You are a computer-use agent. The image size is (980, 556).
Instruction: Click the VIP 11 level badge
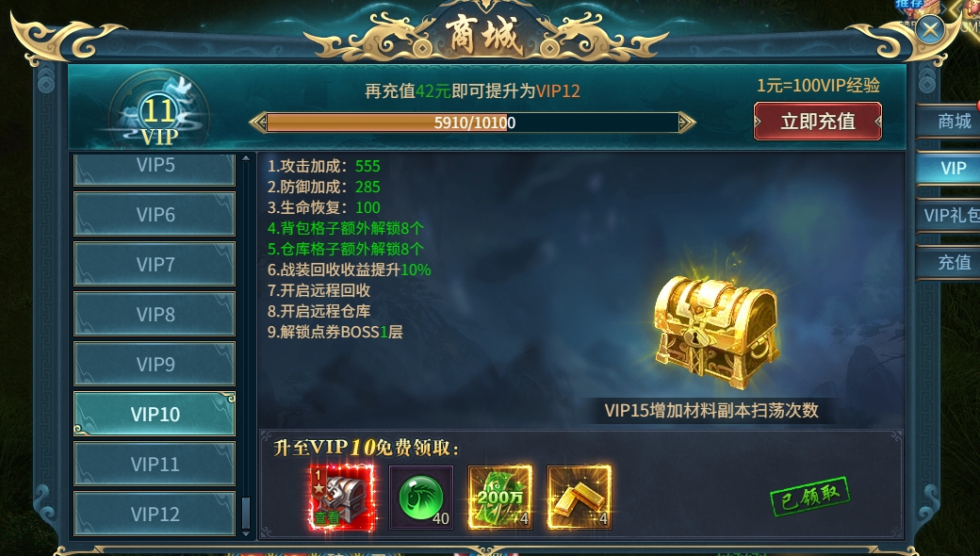coord(158,113)
